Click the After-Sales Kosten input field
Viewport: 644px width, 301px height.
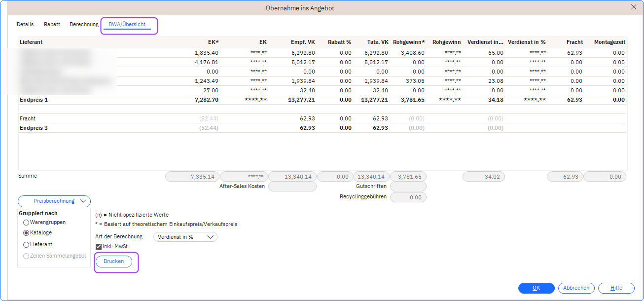pos(292,187)
